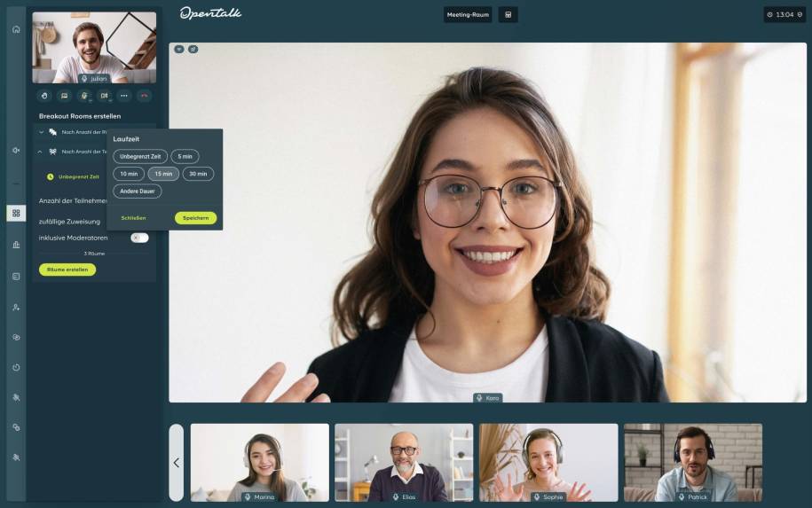812x508 pixels.
Task: Hang up with the red phone icon
Action: [x=144, y=96]
